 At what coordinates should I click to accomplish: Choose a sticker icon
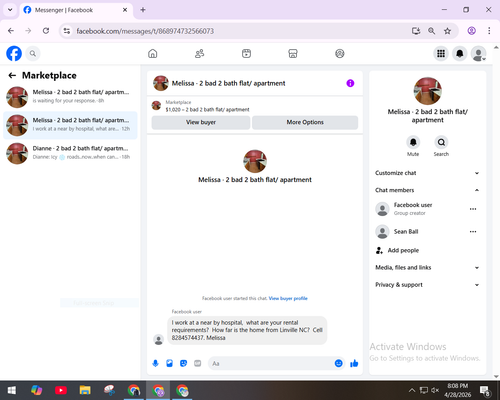click(x=183, y=363)
